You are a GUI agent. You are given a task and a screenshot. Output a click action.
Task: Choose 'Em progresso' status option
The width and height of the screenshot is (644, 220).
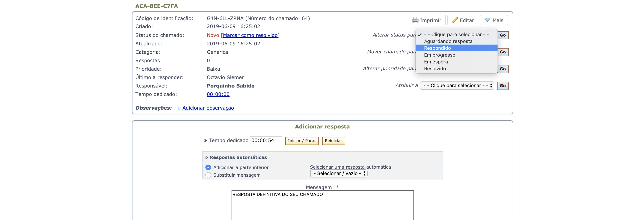(x=439, y=55)
